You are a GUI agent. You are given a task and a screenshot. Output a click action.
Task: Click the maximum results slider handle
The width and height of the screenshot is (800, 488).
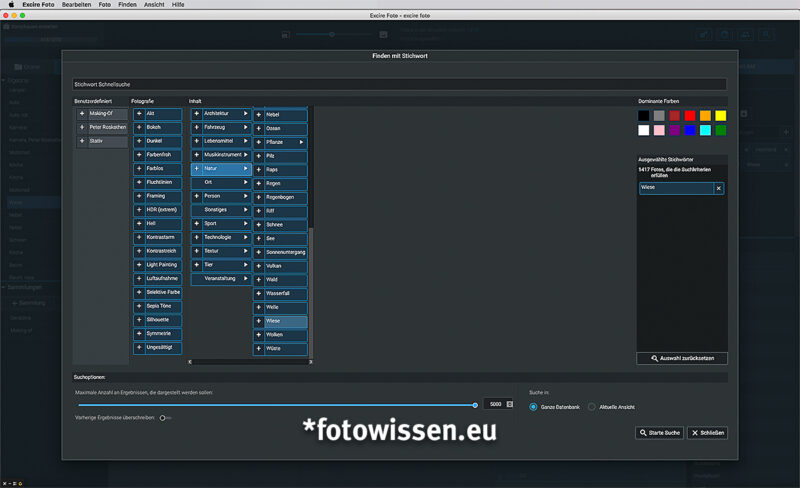tap(475, 405)
